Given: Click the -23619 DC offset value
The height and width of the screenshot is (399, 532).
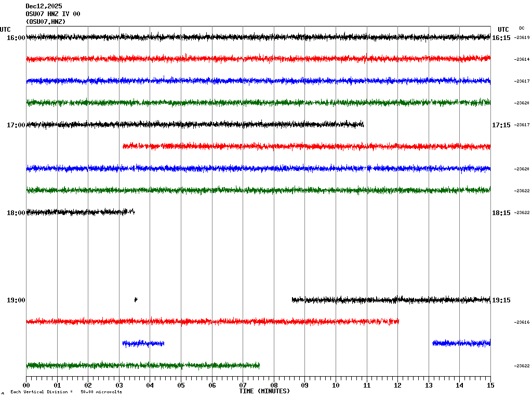Looking at the screenshot, I should point(522,38).
